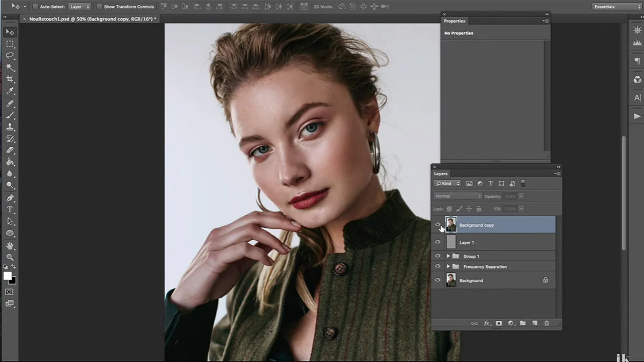Viewport: 644px width, 362px height.
Task: Expand the Frequency Separation folder
Action: [448, 266]
